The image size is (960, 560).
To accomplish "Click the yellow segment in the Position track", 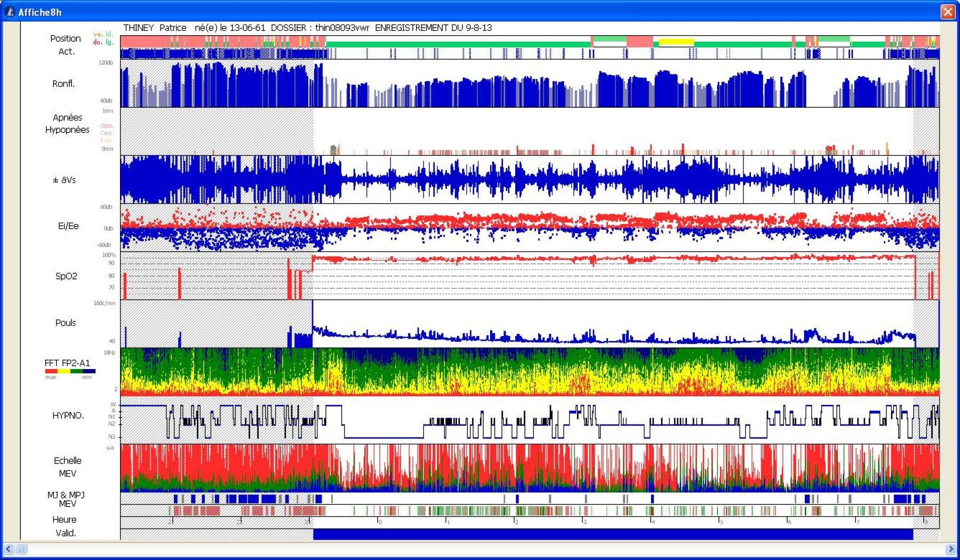I will [676, 42].
